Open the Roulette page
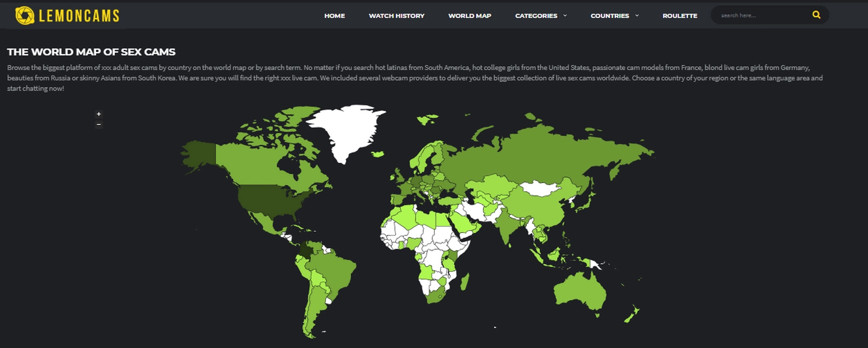The height and width of the screenshot is (348, 868). (x=680, y=16)
